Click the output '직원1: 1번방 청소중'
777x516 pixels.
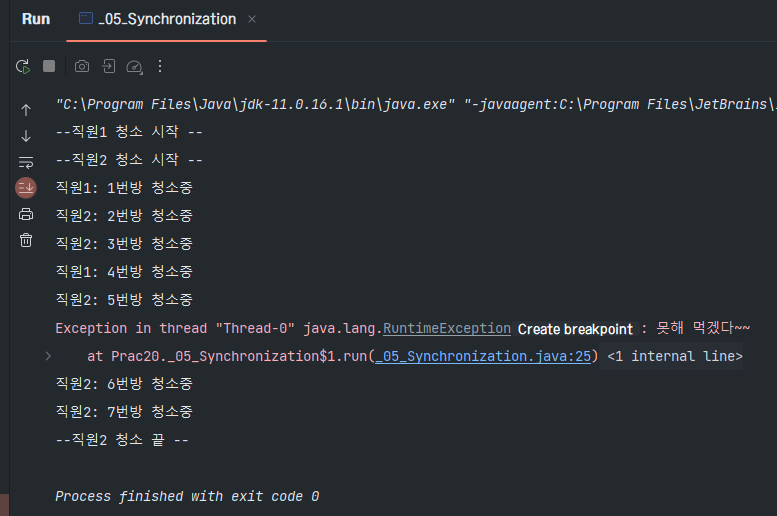[124, 188]
